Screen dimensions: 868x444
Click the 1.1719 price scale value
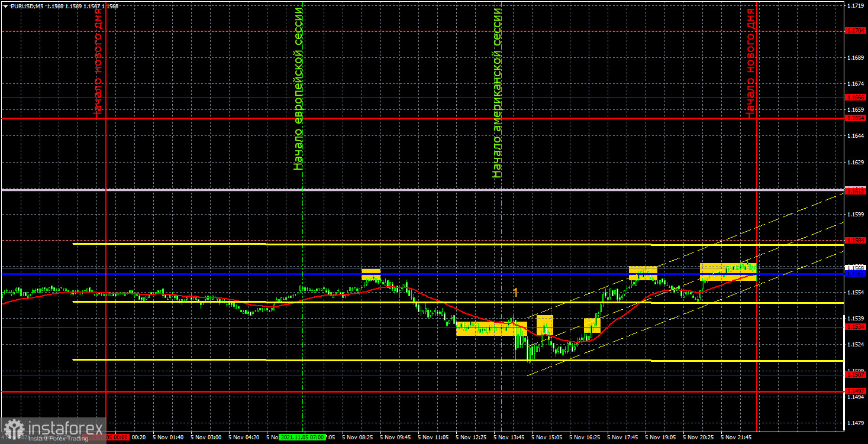tap(856, 5)
